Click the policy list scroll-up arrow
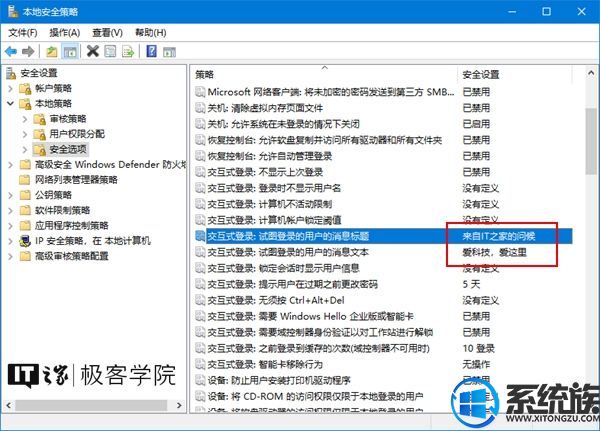Viewport: 600px width, 431px height. click(x=591, y=73)
